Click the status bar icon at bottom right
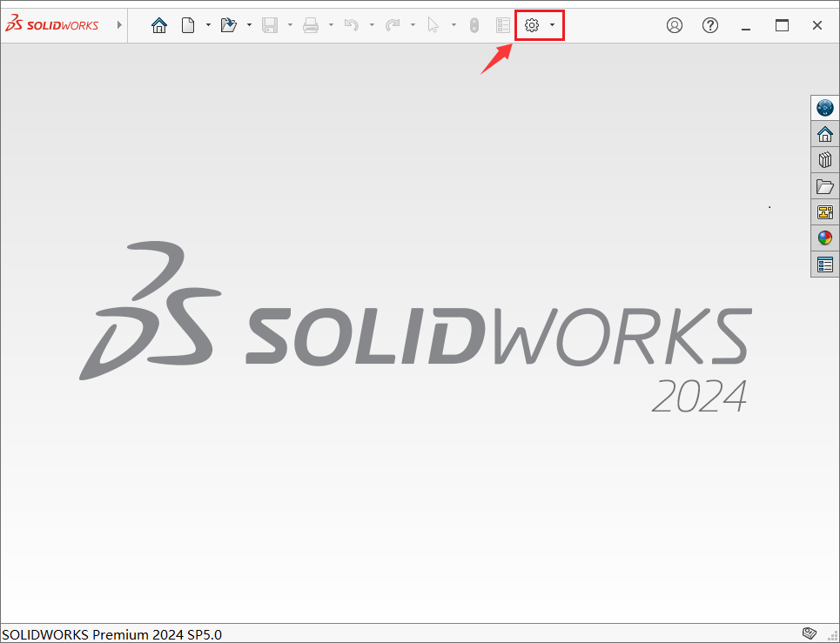The height and width of the screenshot is (643, 840). [x=810, y=633]
